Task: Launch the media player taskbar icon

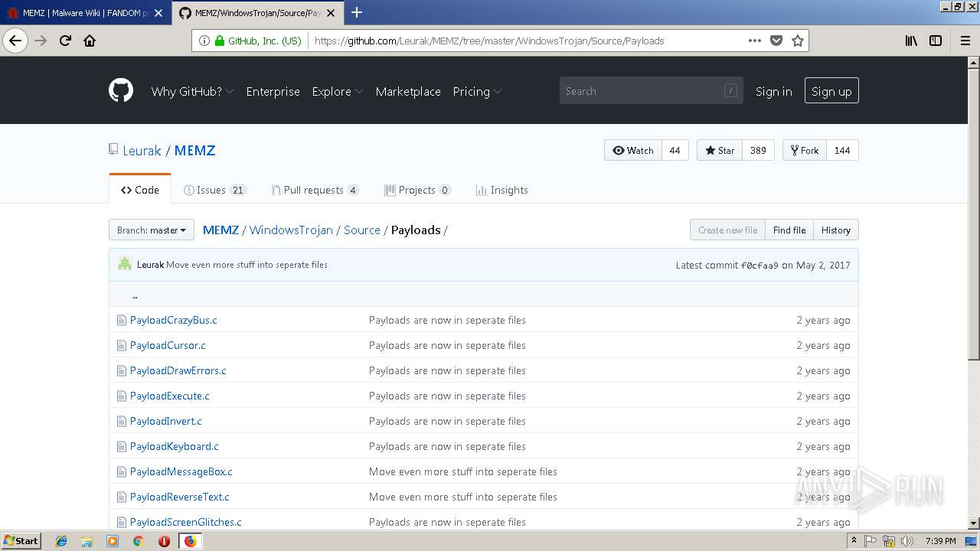Action: click(x=113, y=541)
